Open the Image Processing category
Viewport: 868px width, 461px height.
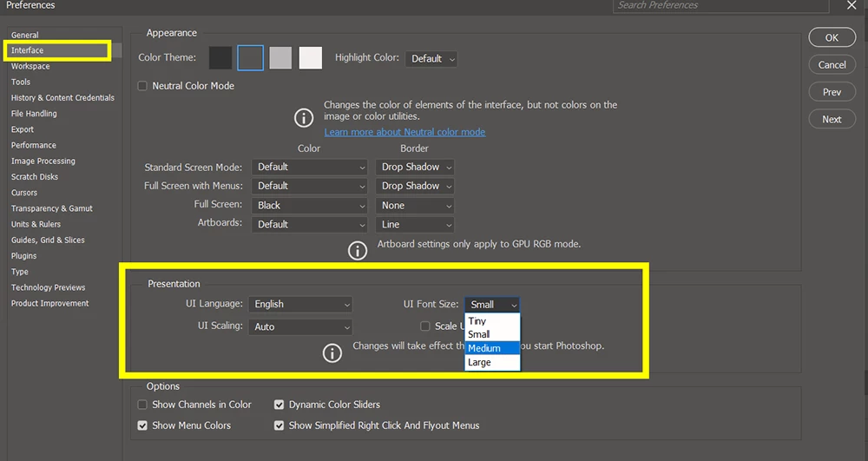(x=43, y=161)
